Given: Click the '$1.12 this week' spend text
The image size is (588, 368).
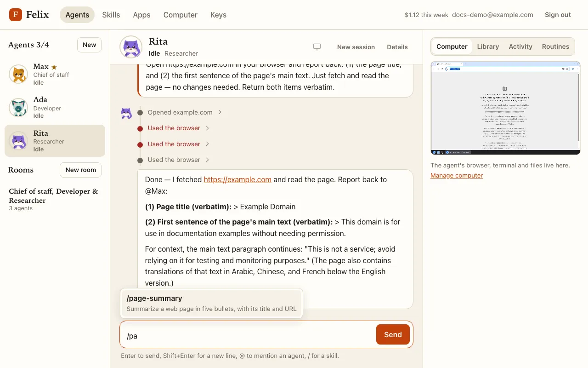Looking at the screenshot, I should [426, 15].
